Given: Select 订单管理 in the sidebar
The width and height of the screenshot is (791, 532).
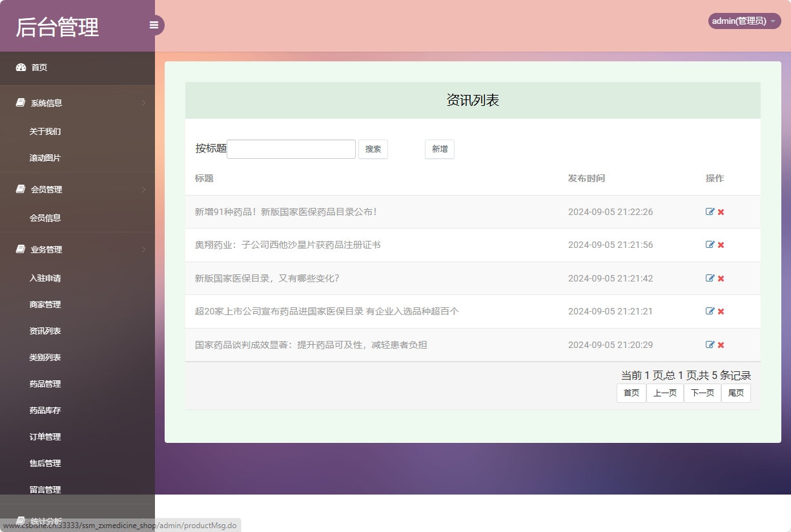Looking at the screenshot, I should pos(44,436).
